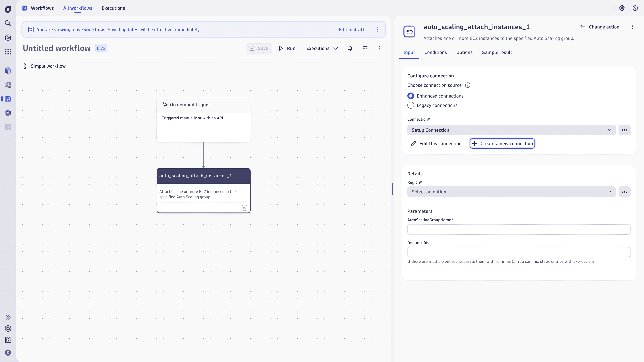644x362 pixels.
Task: Click the settings gear icon top right
Action: 622,8
